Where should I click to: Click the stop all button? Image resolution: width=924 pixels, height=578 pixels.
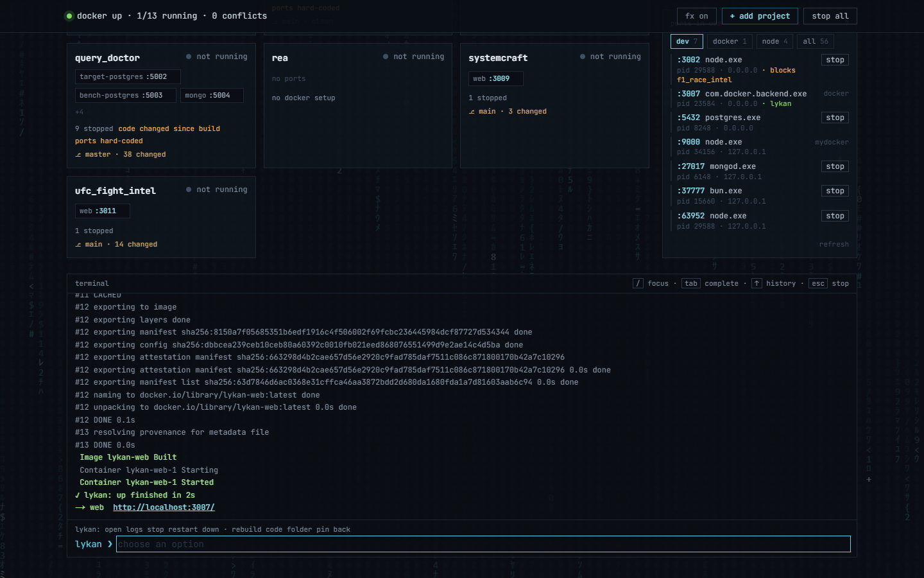pos(830,16)
